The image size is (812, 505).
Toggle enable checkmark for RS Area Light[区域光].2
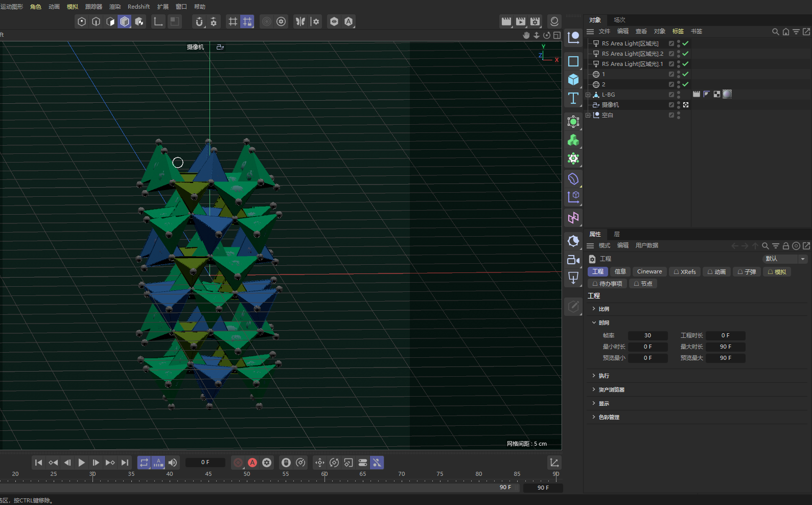pyautogui.click(x=686, y=54)
